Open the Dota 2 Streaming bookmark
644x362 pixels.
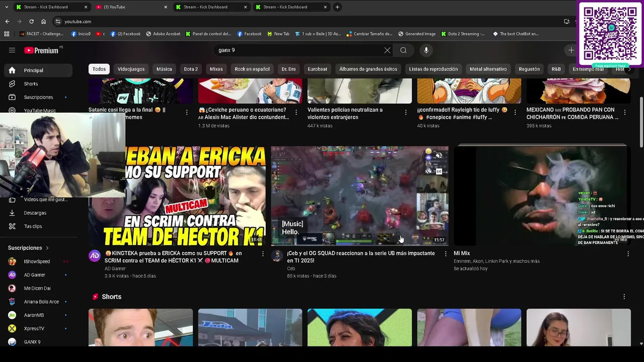(x=463, y=34)
